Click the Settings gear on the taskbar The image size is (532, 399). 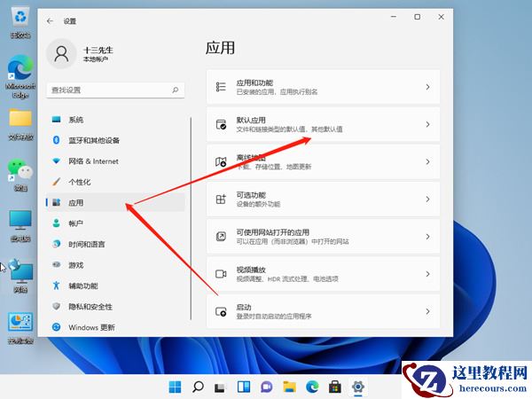pos(358,387)
